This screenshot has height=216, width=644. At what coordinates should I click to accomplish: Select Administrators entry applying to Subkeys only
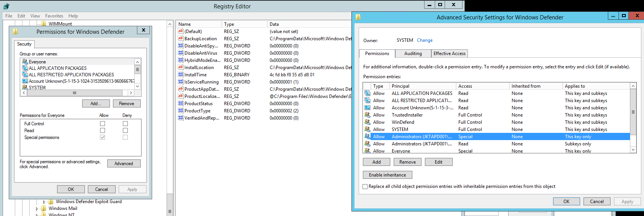pyautogui.click(x=497, y=144)
